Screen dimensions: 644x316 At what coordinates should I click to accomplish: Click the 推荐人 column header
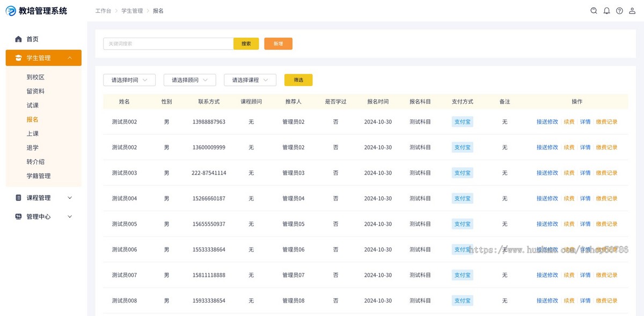[294, 102]
